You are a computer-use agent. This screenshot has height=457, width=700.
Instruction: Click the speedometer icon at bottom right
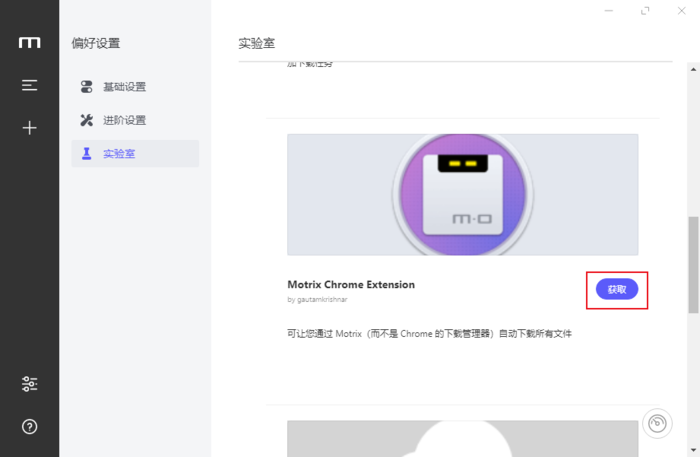657,424
